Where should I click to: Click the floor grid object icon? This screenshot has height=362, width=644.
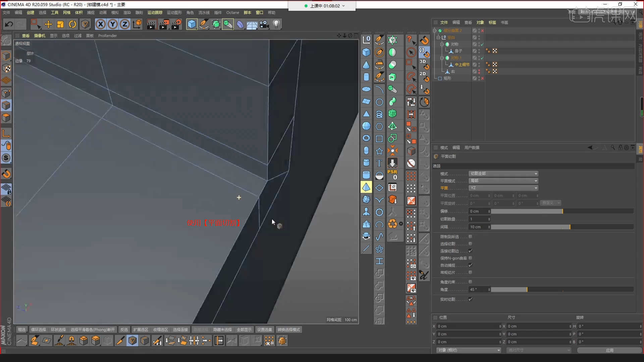coord(252,24)
